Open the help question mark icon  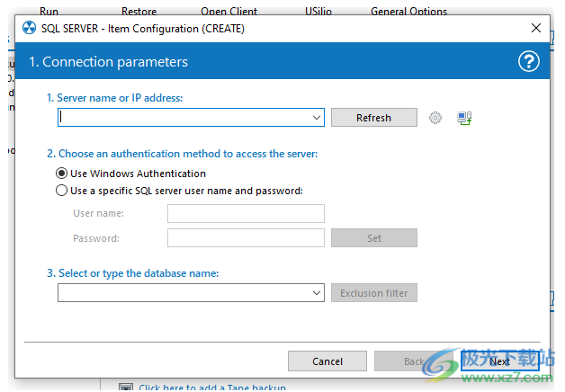coord(529,61)
